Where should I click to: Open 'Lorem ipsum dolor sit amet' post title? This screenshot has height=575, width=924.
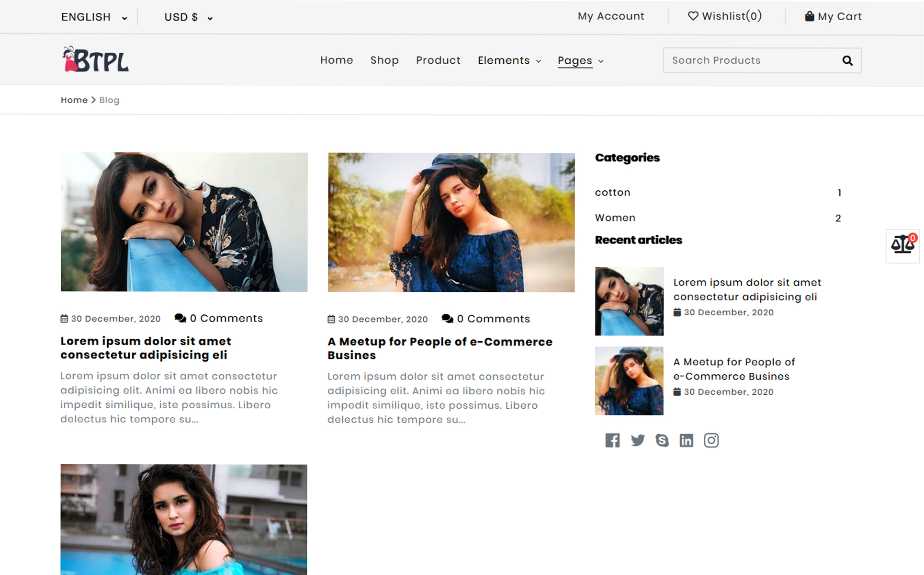146,348
